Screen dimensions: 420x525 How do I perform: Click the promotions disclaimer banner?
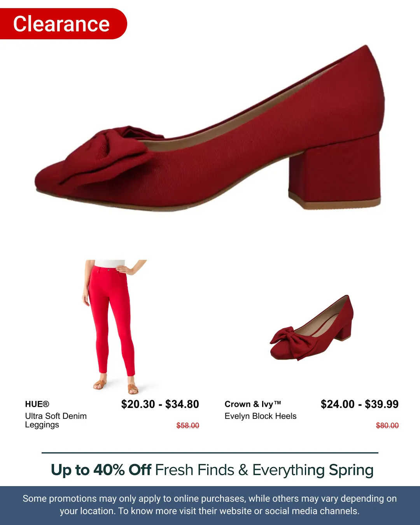coord(210,505)
